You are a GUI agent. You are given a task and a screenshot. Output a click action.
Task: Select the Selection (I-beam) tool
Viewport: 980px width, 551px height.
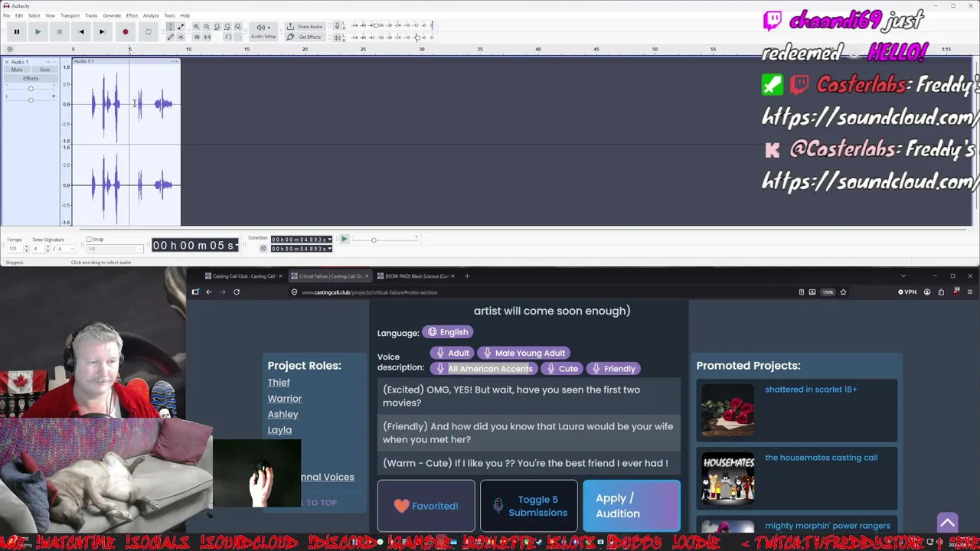pyautogui.click(x=170, y=27)
